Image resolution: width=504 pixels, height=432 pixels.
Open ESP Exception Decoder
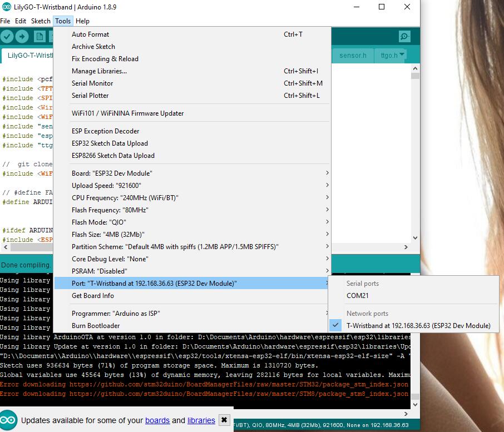pos(192,131)
